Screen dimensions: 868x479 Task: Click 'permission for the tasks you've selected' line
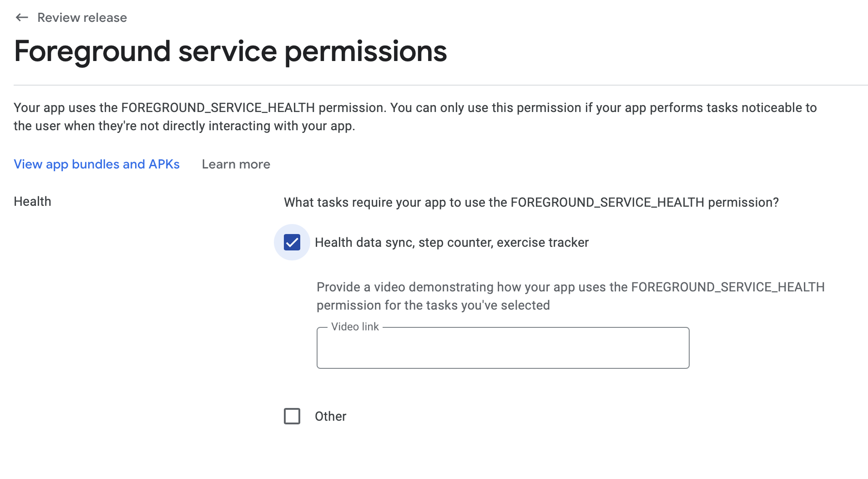pyautogui.click(x=433, y=306)
